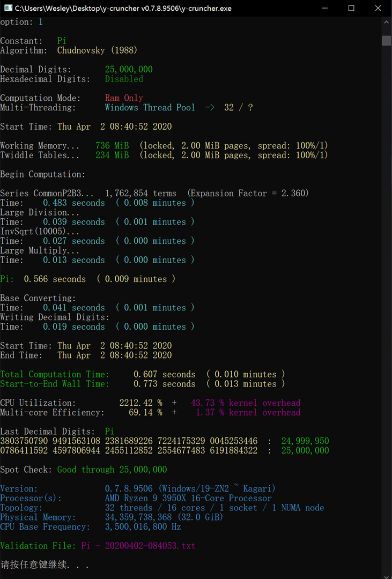Click 'Expansion Factor = 2.360' text
This screenshot has width=392, height=579.
coord(248,193)
